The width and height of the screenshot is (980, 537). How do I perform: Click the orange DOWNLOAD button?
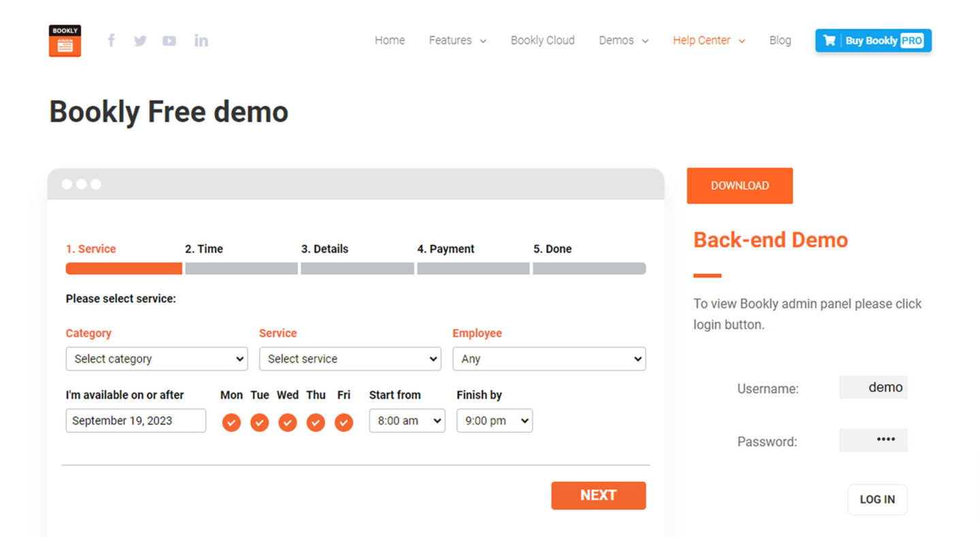pyautogui.click(x=740, y=186)
